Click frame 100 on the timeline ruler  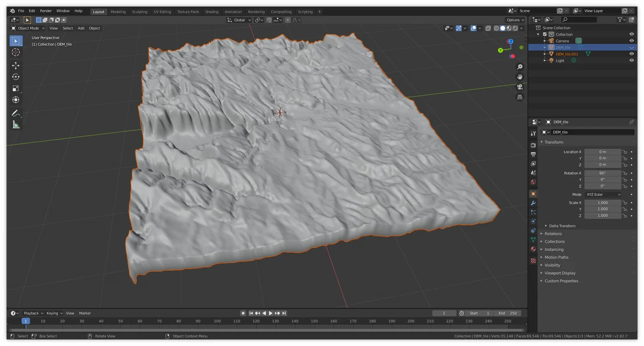tap(217, 321)
